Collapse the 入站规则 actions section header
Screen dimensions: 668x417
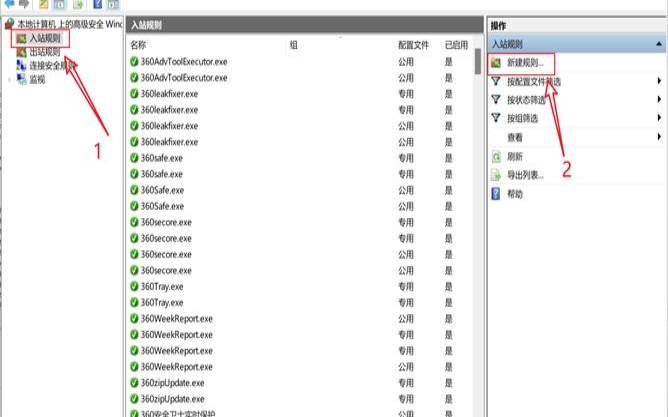658,44
